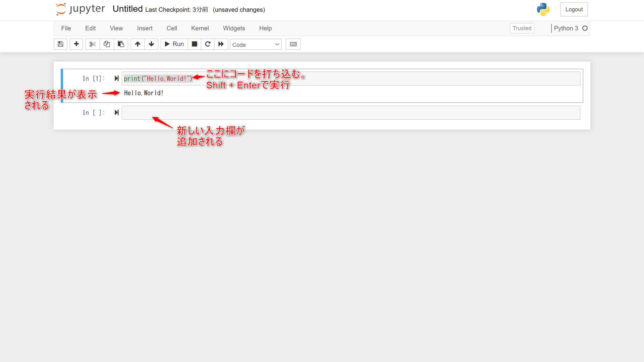Viewport: 644px width, 362px height.
Task: Insert a cell below with plus icon
Action: pyautogui.click(x=76, y=44)
